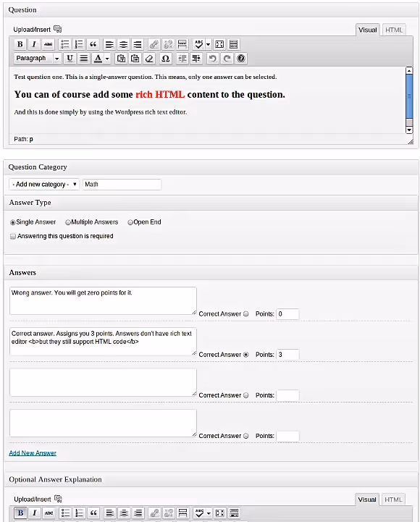
Task: Mark third empty answer as Correct Answer
Action: pyautogui.click(x=245, y=395)
